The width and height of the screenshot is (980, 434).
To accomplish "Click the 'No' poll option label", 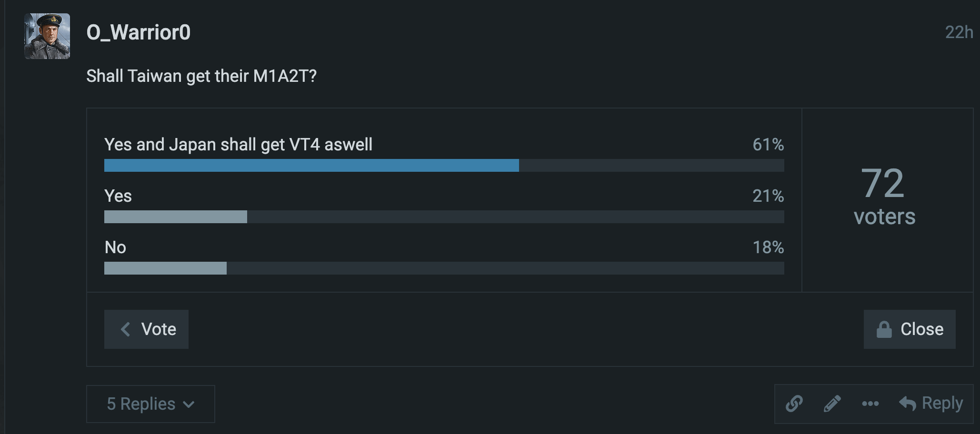I will pyautogui.click(x=115, y=247).
